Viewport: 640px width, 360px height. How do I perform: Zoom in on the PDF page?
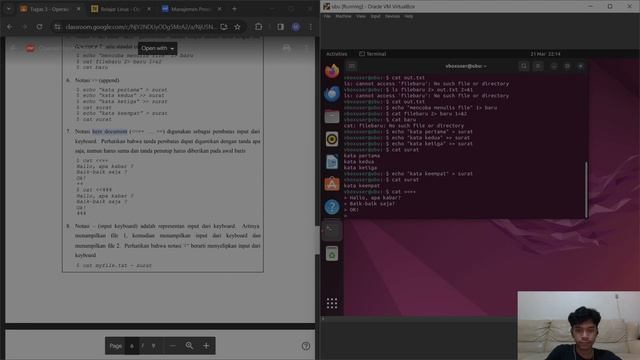click(206, 346)
